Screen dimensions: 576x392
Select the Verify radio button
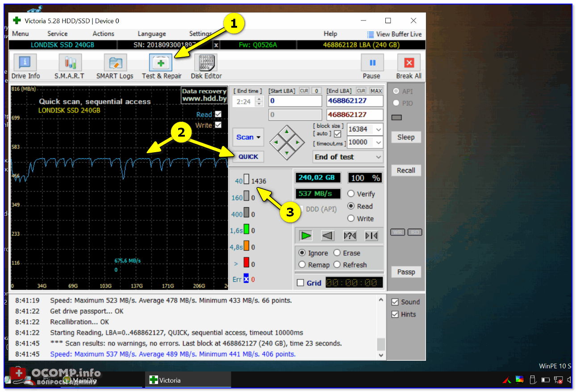coord(351,194)
